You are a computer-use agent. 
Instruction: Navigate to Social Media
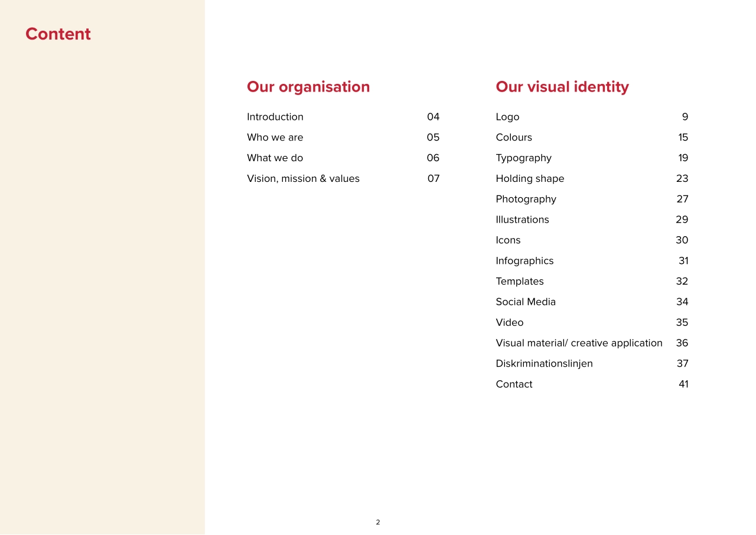point(526,302)
